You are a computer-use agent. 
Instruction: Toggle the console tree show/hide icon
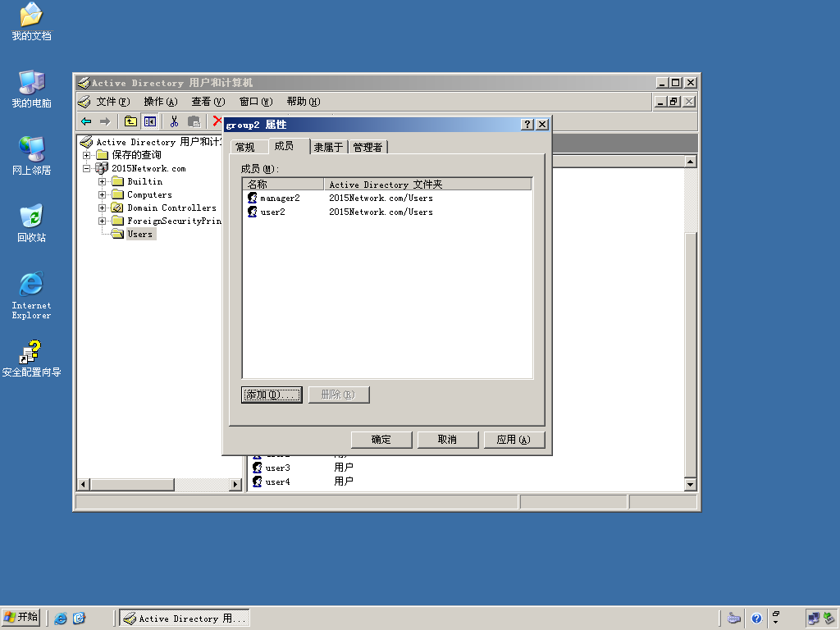[150, 121]
